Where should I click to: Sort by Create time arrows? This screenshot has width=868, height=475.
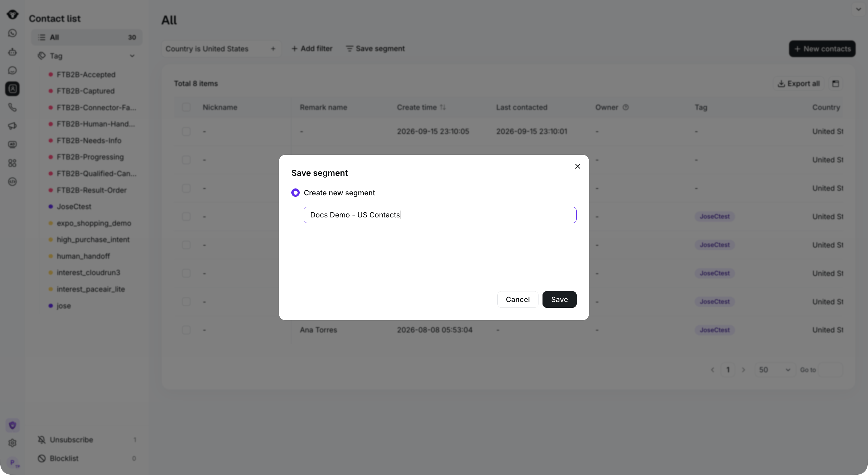tap(443, 107)
